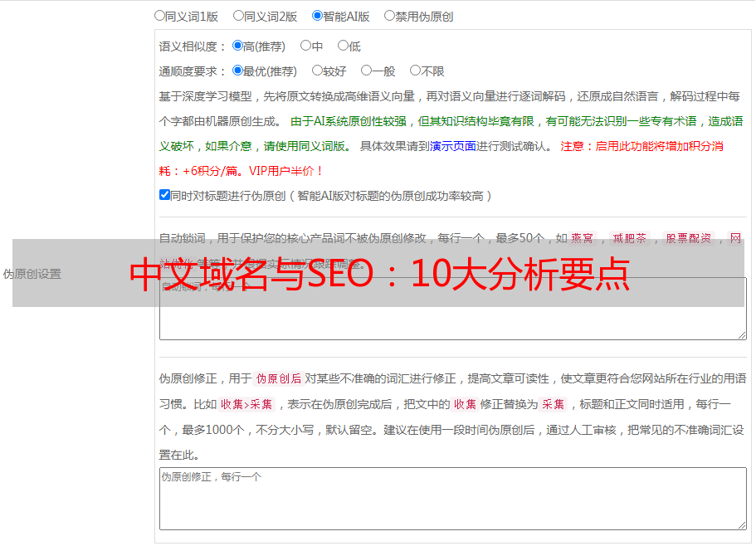Focus the 伪原创修正 text area
Viewport: 756px width, 546px height.
click(452, 498)
